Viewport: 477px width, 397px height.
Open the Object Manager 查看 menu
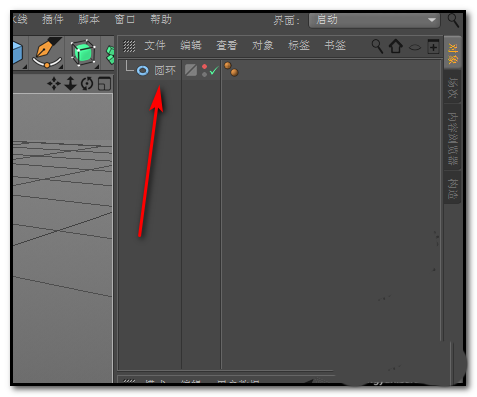227,45
